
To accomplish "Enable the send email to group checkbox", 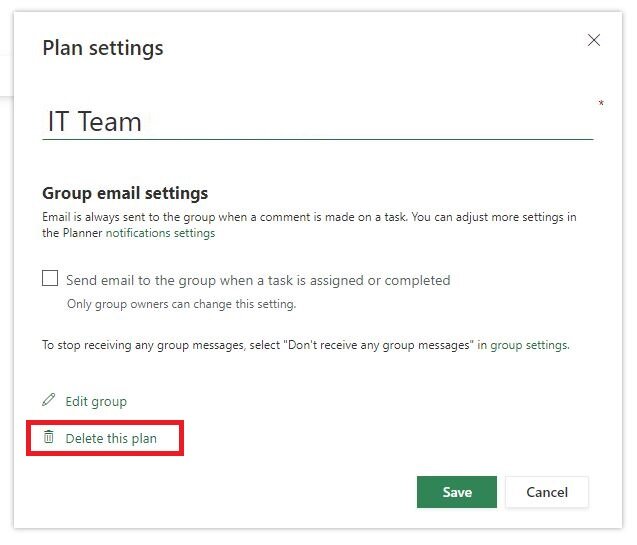I will click(x=50, y=279).
